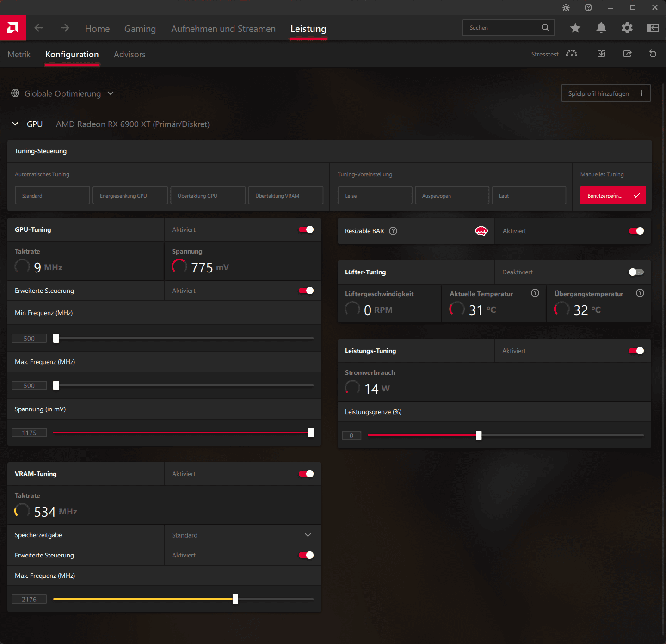Click VRAM Max. Frequenz slider handle

[x=235, y=599]
